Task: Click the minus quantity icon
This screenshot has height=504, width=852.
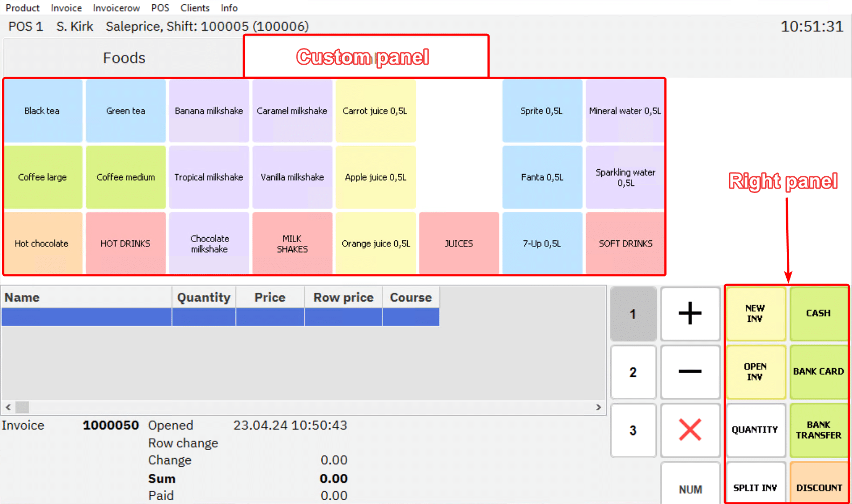Action: [690, 372]
